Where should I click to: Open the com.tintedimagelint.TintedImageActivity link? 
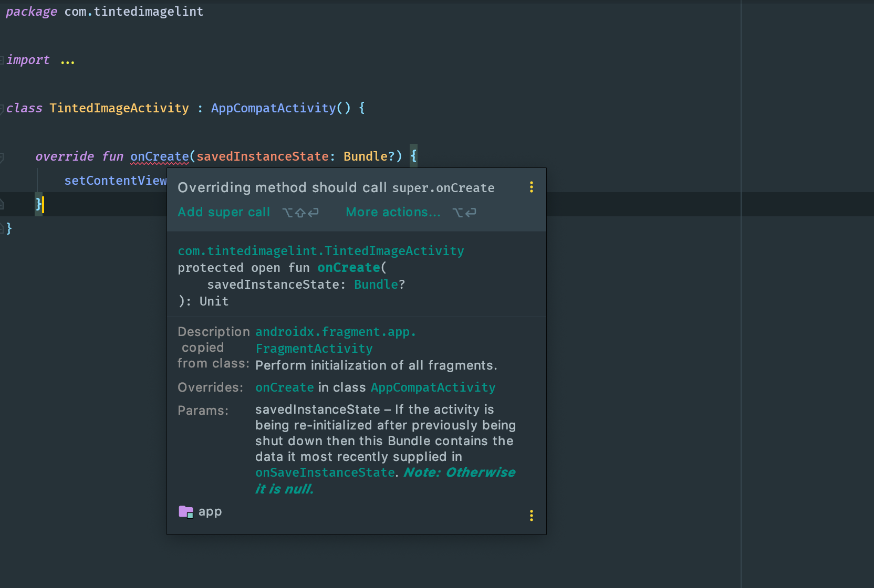pyautogui.click(x=320, y=250)
